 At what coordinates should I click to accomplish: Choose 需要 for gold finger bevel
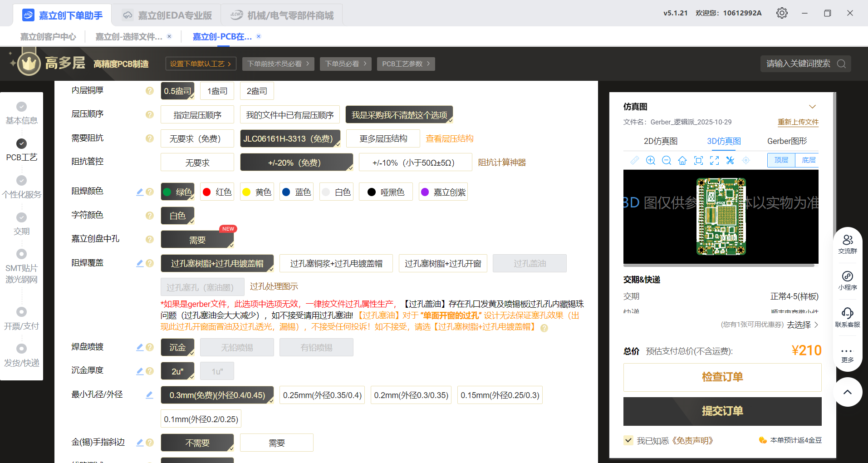[x=277, y=443]
